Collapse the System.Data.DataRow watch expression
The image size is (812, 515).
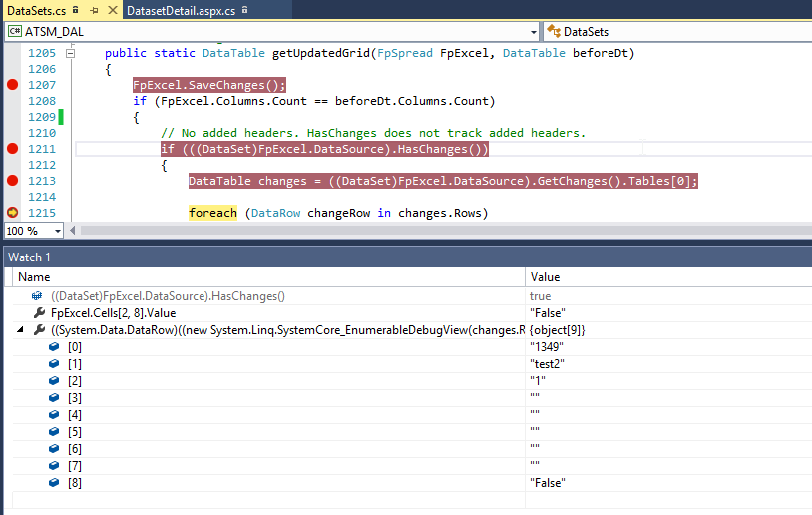(x=20, y=329)
